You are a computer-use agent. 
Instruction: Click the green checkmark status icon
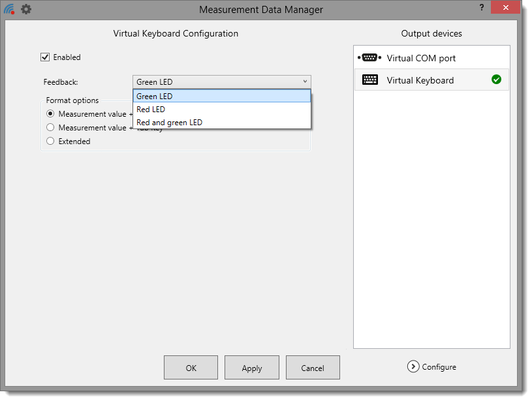pyautogui.click(x=496, y=80)
